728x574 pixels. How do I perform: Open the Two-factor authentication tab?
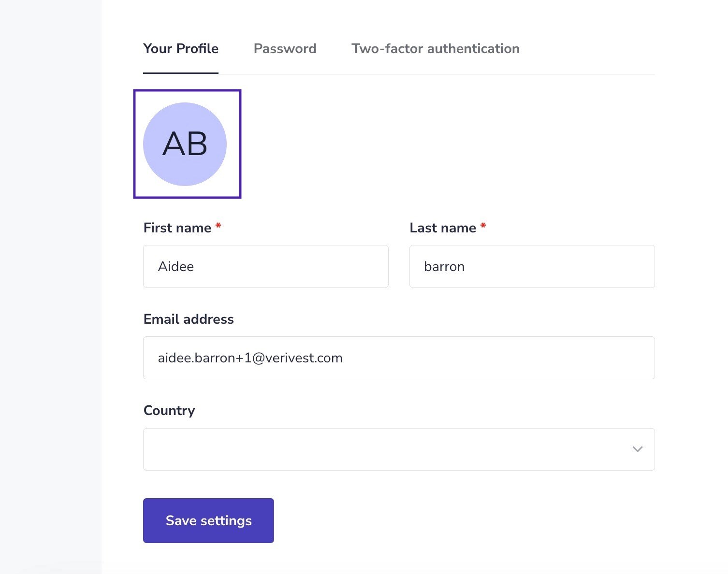[435, 49]
